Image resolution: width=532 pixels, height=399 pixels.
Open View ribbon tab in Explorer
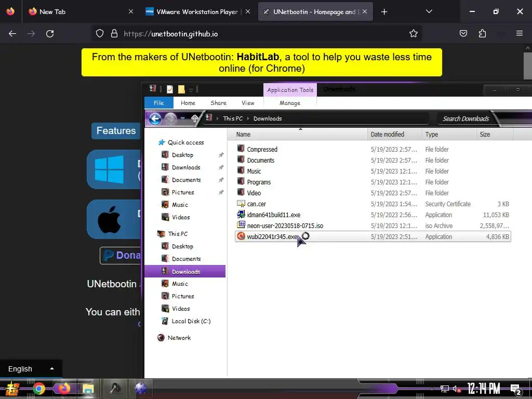pos(248,103)
